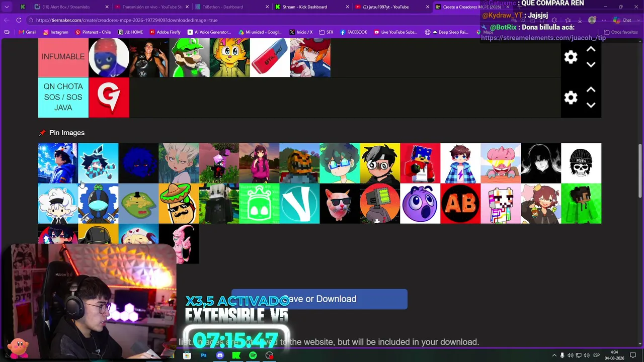Select the yellow fox character in INFUMABLE row

click(230, 57)
